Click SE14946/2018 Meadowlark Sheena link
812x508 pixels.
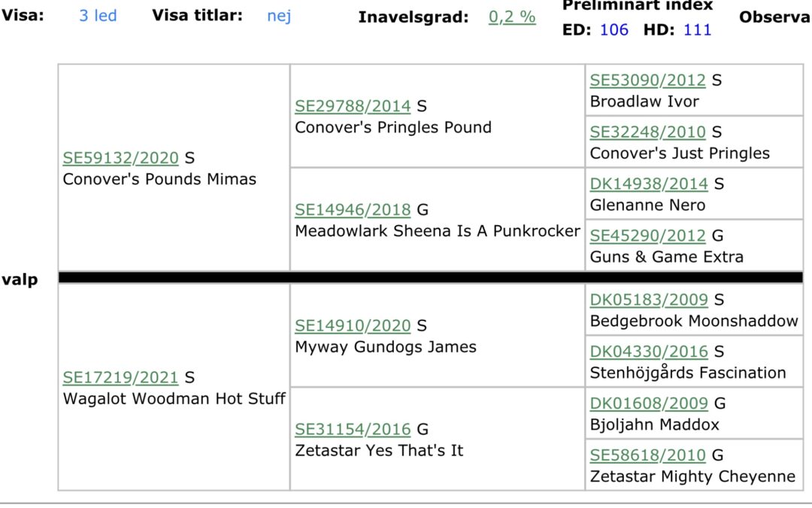click(353, 209)
